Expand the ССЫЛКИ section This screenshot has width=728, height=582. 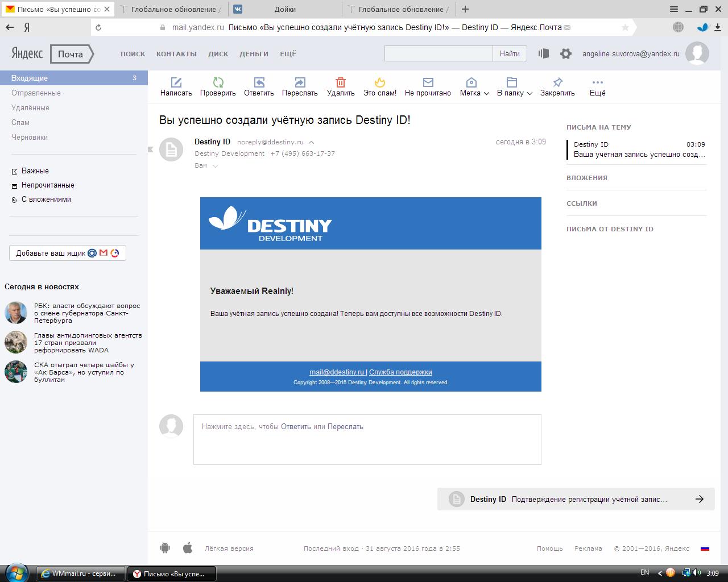(582, 203)
